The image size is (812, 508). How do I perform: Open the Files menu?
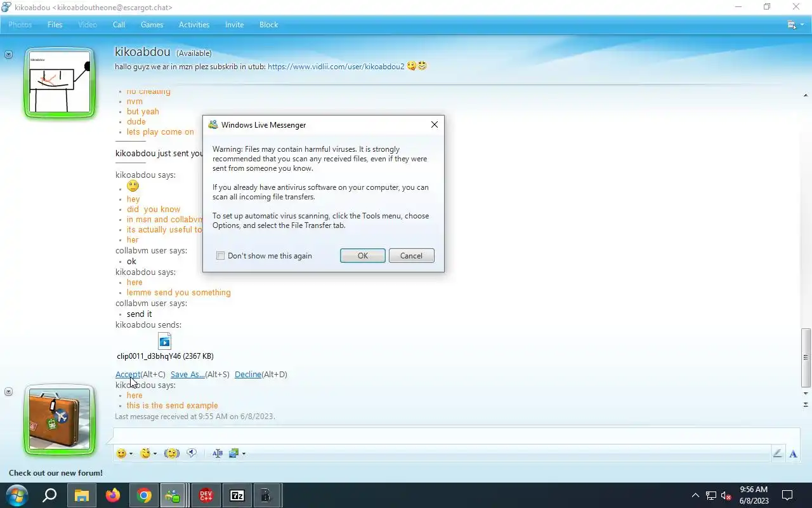(x=55, y=25)
